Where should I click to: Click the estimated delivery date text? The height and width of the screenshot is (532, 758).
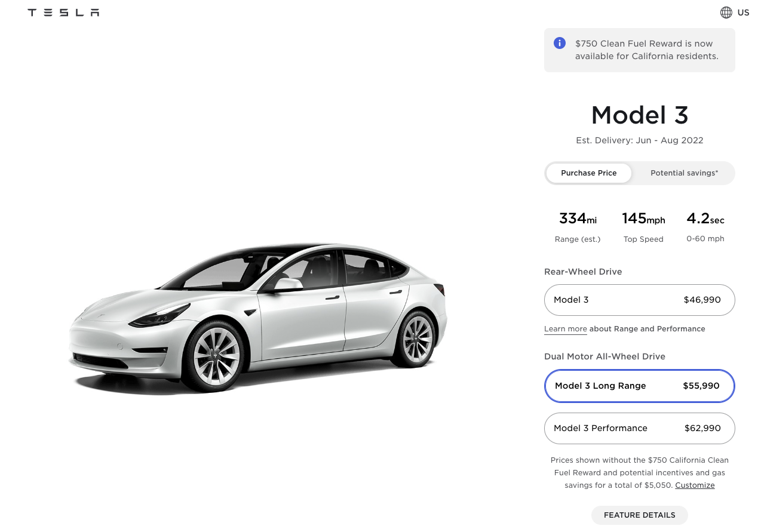(x=639, y=141)
